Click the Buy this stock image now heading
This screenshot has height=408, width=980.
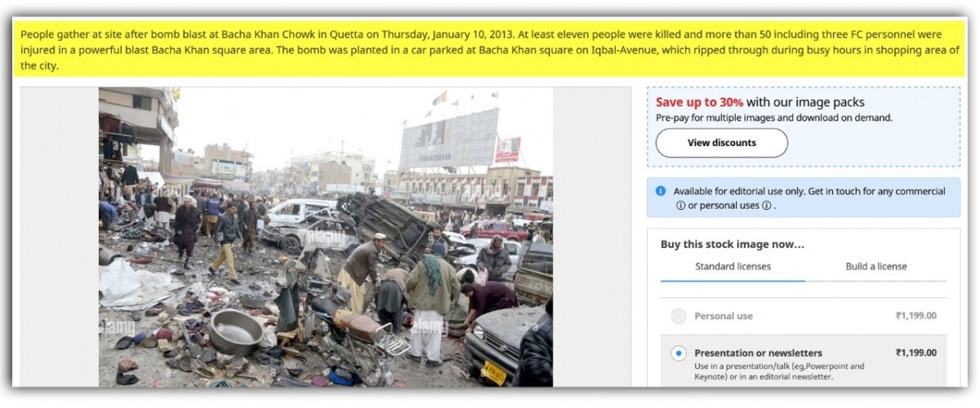[x=732, y=244]
